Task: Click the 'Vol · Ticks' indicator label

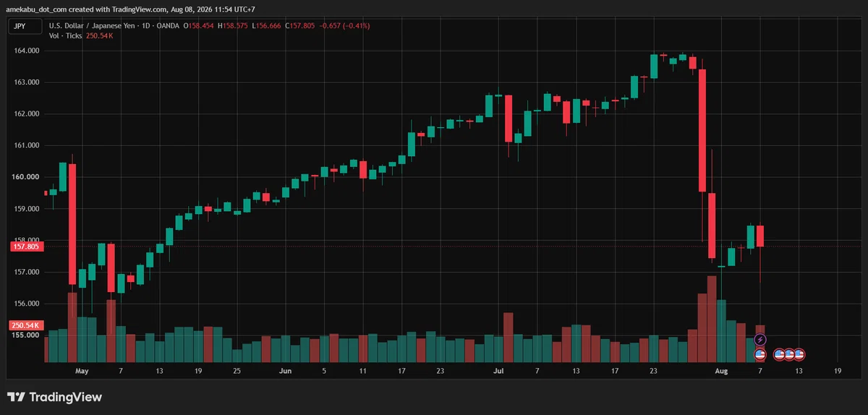Action: (66, 36)
